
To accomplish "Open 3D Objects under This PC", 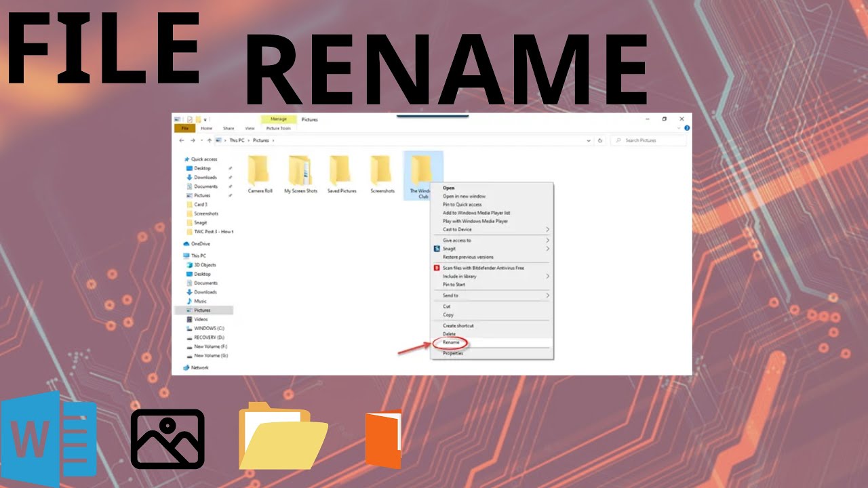I will 201,265.
